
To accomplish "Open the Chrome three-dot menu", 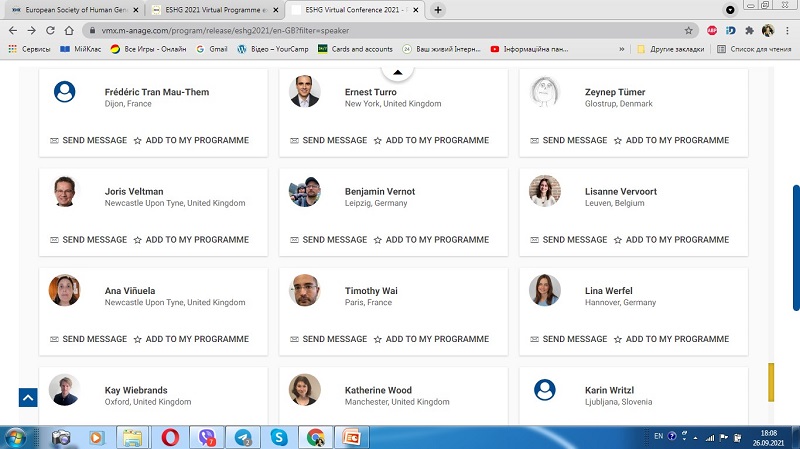I will point(785,31).
